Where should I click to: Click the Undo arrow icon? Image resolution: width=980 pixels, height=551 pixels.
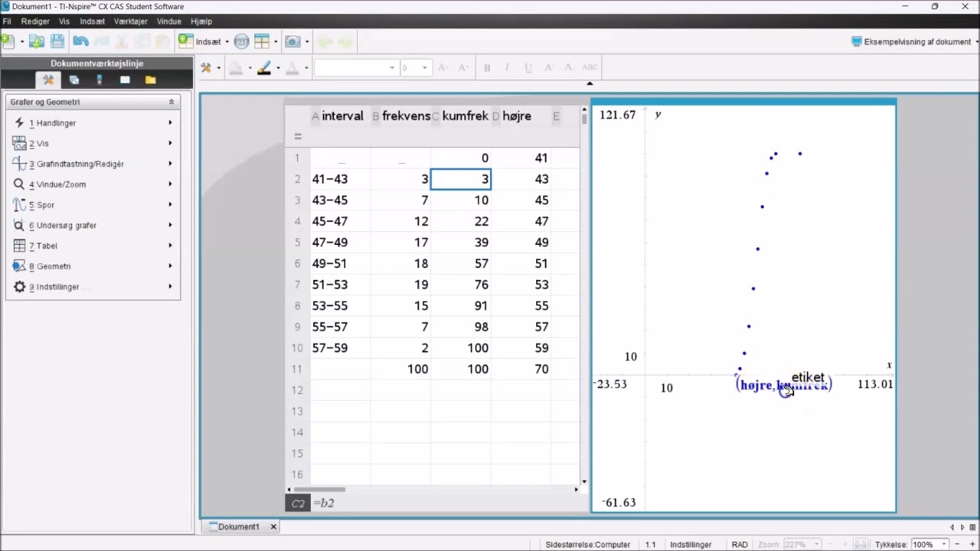80,41
